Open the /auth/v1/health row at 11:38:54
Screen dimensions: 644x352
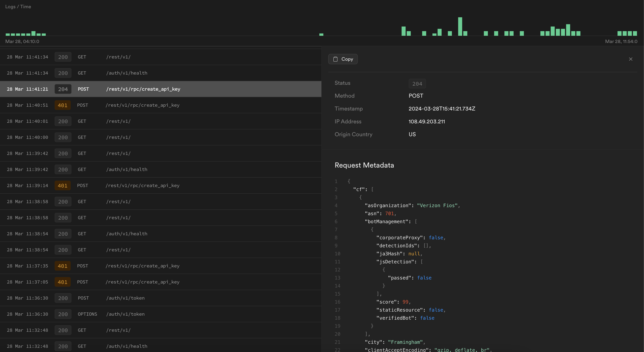pos(161,234)
